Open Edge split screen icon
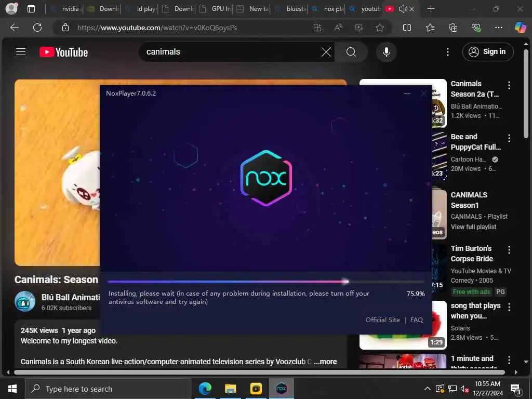 tap(407, 28)
